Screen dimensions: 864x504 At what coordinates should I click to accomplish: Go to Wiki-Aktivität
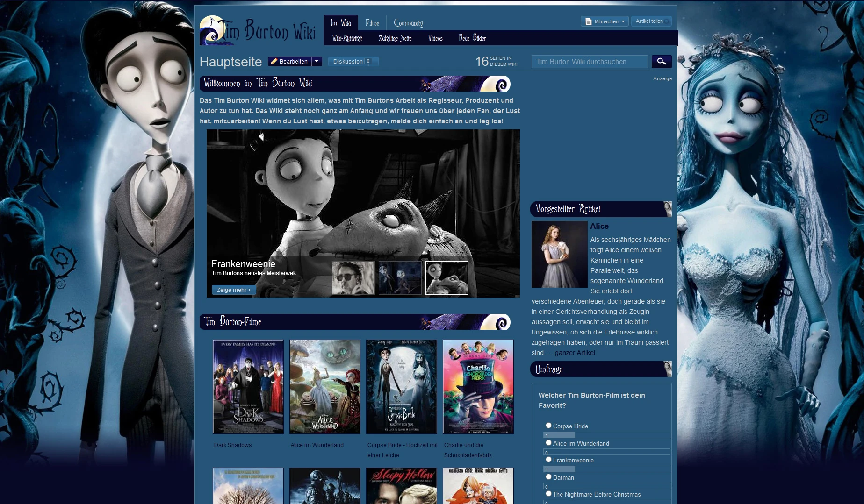[347, 38]
